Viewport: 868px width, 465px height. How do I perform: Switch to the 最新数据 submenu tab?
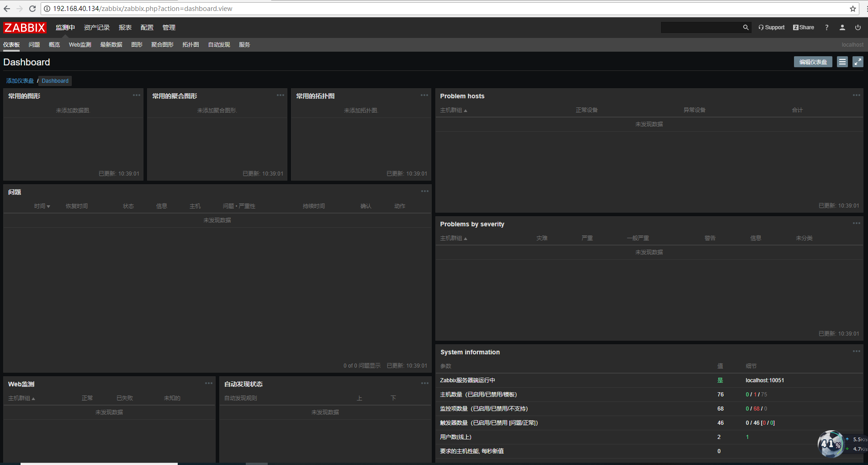pyautogui.click(x=111, y=45)
